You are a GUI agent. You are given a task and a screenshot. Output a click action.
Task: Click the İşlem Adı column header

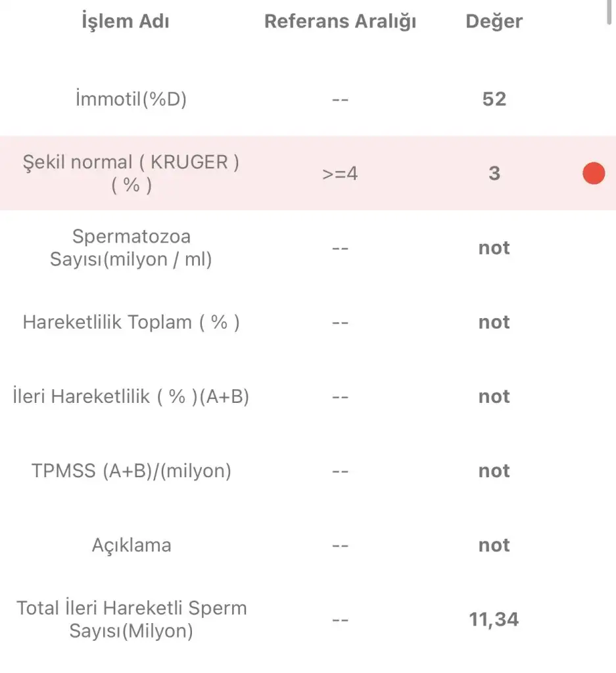point(125,22)
